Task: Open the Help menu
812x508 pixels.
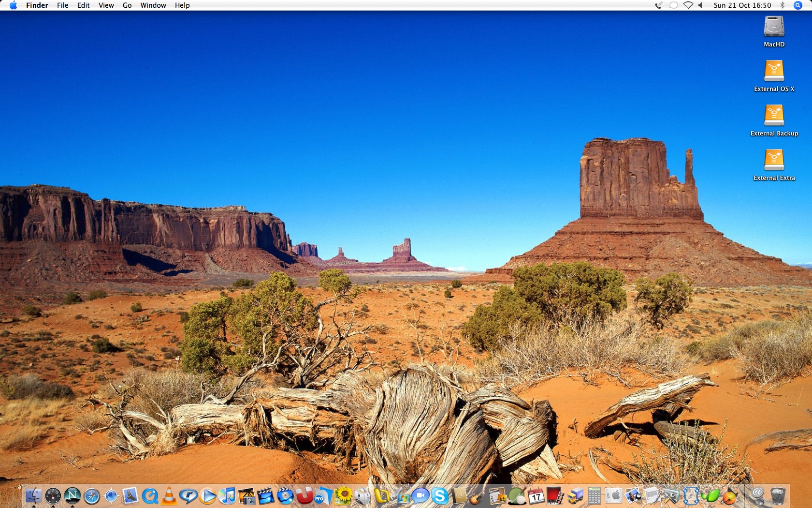Action: 182,5
